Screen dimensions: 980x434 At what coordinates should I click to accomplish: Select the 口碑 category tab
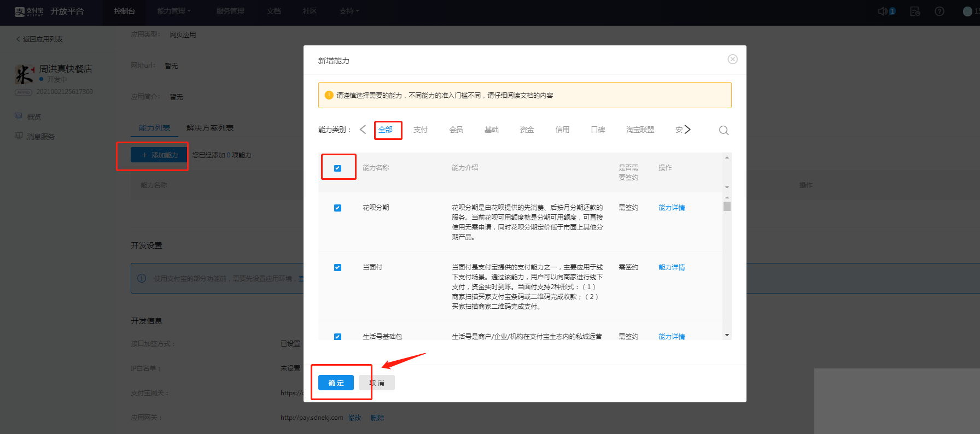(x=598, y=130)
